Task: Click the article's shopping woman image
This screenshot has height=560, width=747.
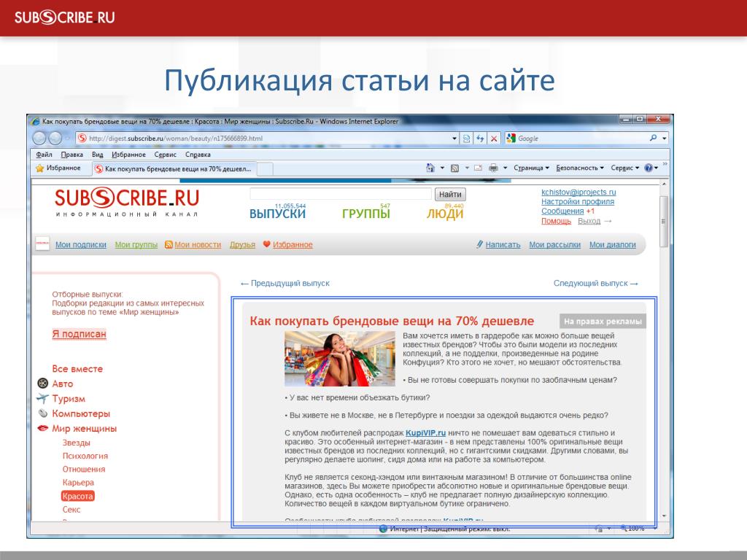Action: pos(340,359)
